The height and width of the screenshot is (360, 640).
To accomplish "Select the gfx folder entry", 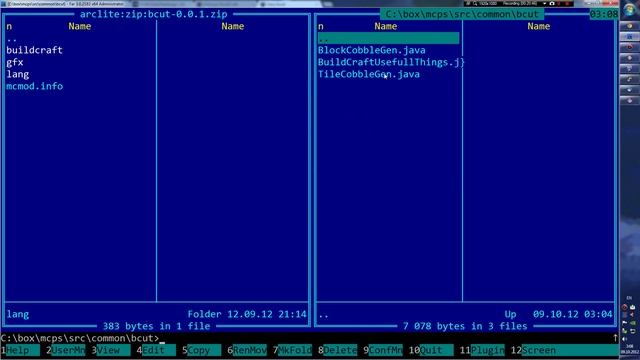I will point(15,62).
